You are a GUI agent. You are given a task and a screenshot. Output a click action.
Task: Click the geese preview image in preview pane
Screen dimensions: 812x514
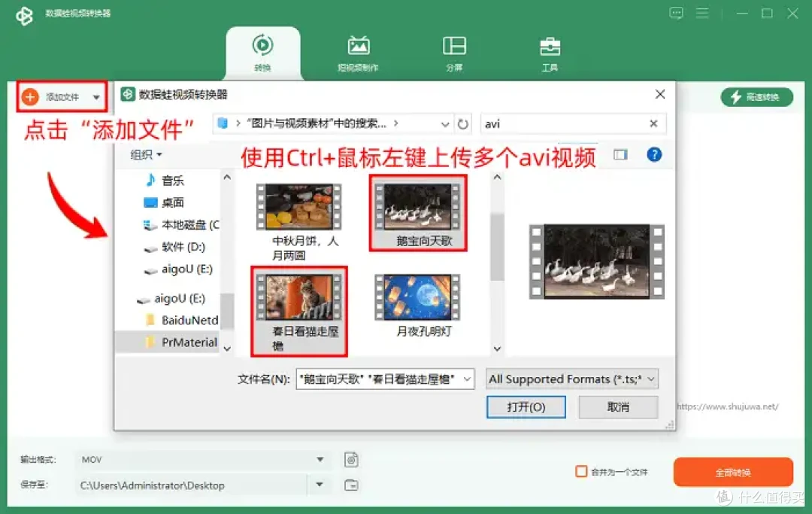tap(596, 261)
